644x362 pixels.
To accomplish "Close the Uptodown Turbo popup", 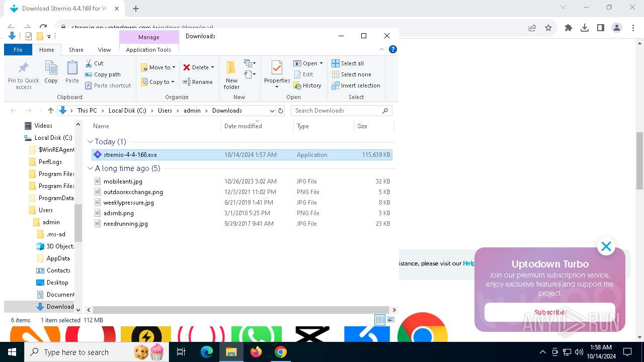I will click(606, 246).
